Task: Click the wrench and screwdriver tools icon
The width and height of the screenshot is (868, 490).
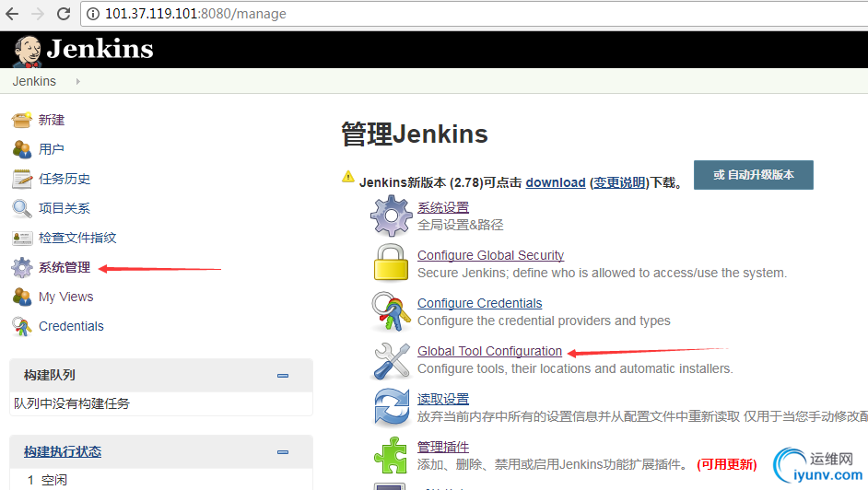Action: 392,360
